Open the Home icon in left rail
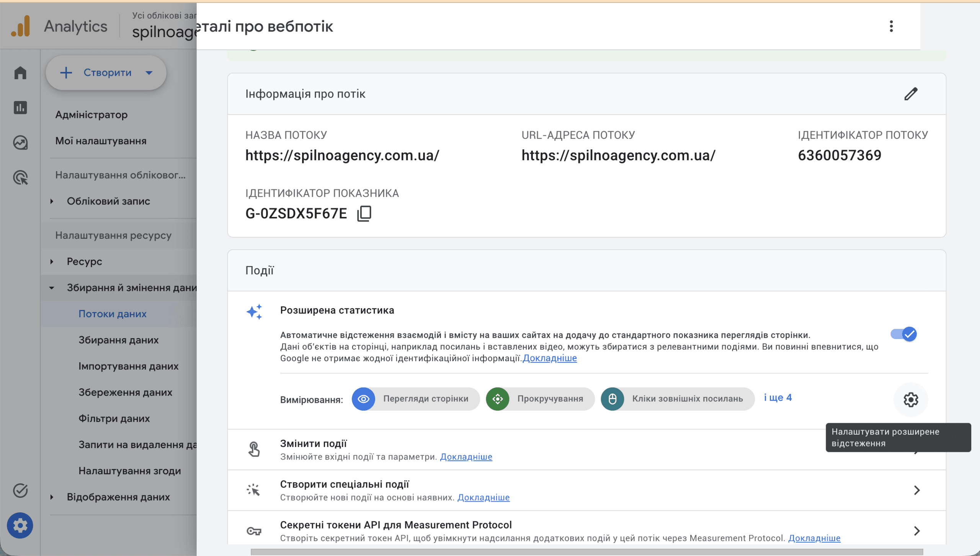Screen dimensions: 980x556 (x=20, y=73)
